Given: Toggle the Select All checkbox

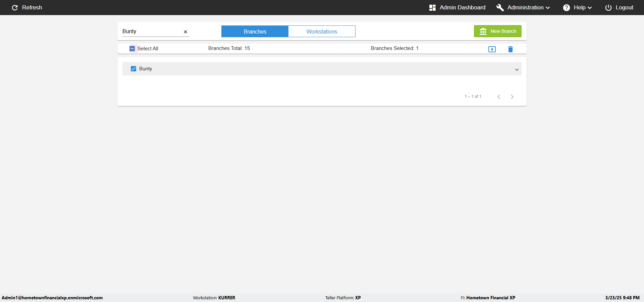Looking at the screenshot, I should tap(132, 49).
